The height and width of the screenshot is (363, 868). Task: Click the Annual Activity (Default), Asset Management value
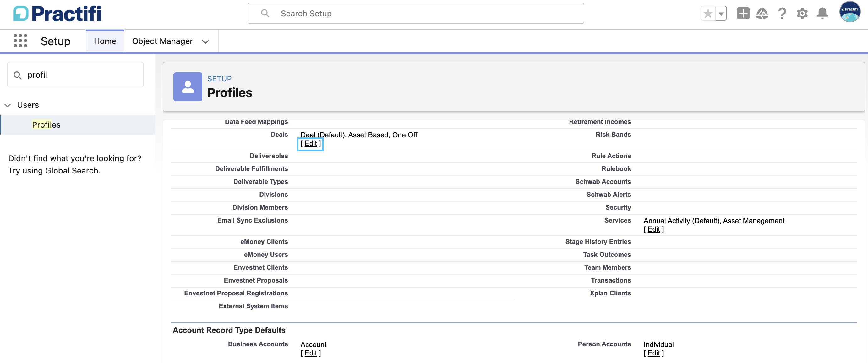(x=714, y=221)
